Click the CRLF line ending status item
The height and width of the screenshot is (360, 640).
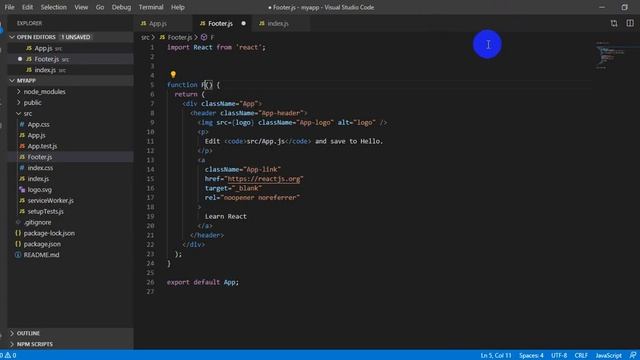point(581,356)
